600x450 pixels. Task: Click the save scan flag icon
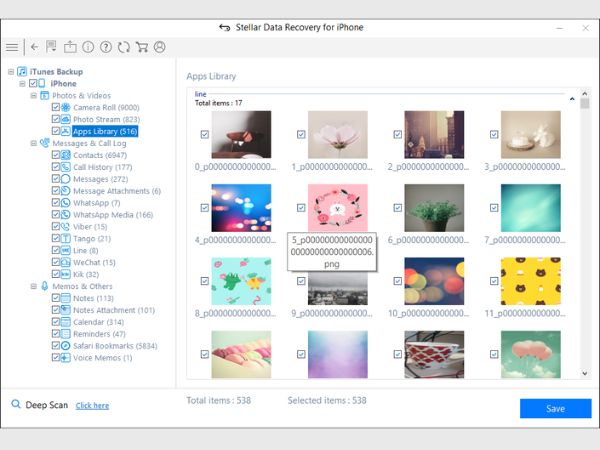(x=52, y=46)
